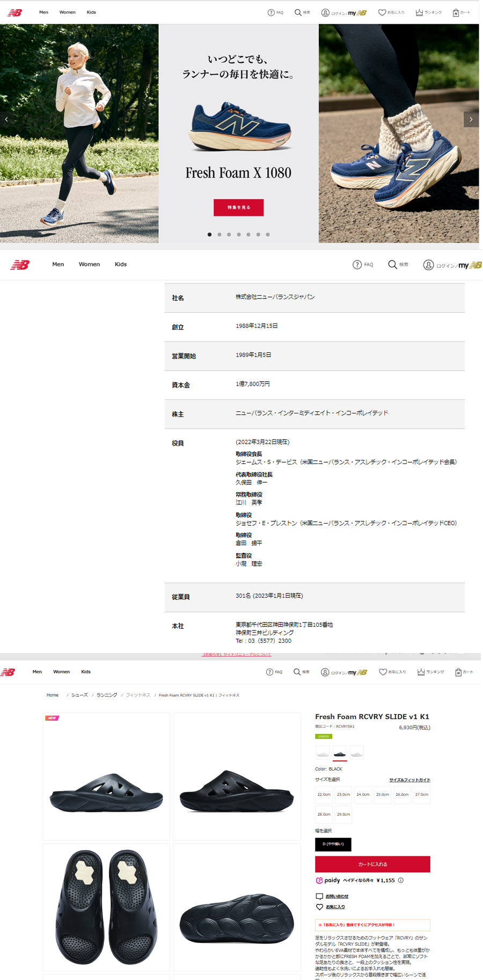Click the お問い合わせ speech bubble icon
This screenshot has width=483, height=980.
point(319,896)
